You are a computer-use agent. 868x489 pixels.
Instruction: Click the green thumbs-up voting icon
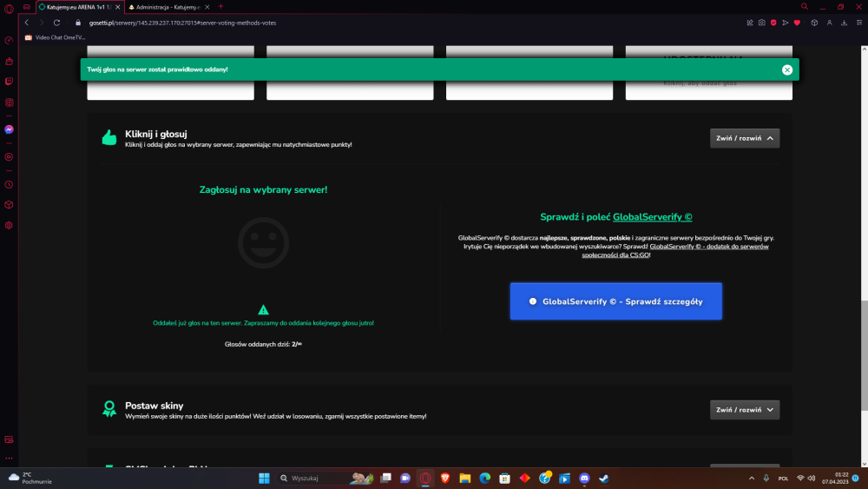109,137
